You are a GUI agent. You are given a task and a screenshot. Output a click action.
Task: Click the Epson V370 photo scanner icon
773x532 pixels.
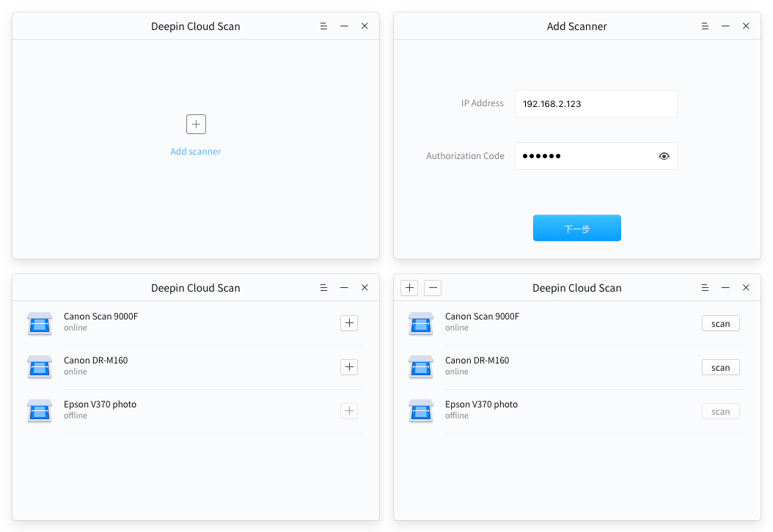pyautogui.click(x=39, y=410)
